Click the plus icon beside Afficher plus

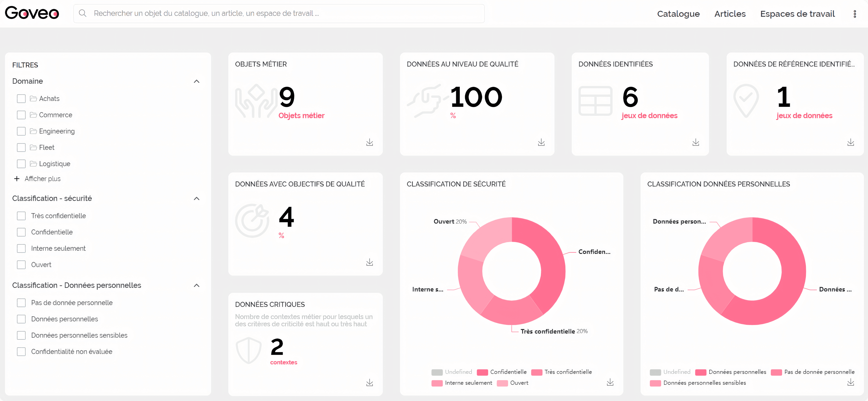(x=17, y=179)
